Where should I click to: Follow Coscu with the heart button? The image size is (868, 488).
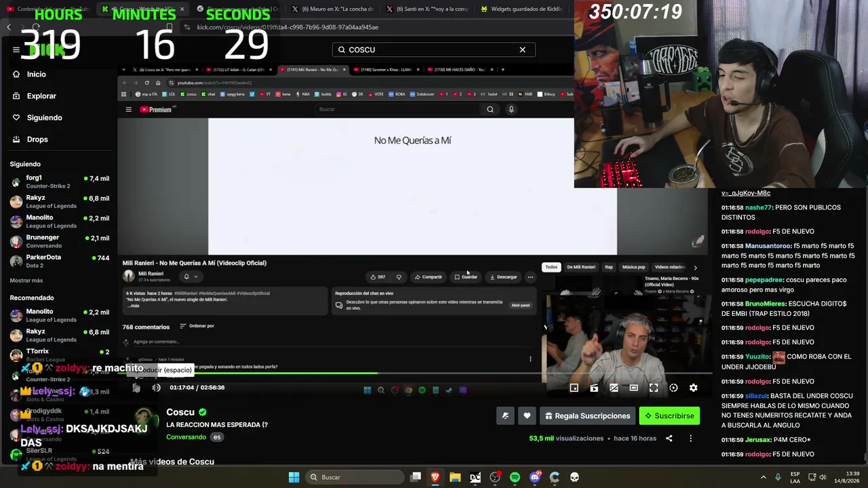(x=527, y=415)
